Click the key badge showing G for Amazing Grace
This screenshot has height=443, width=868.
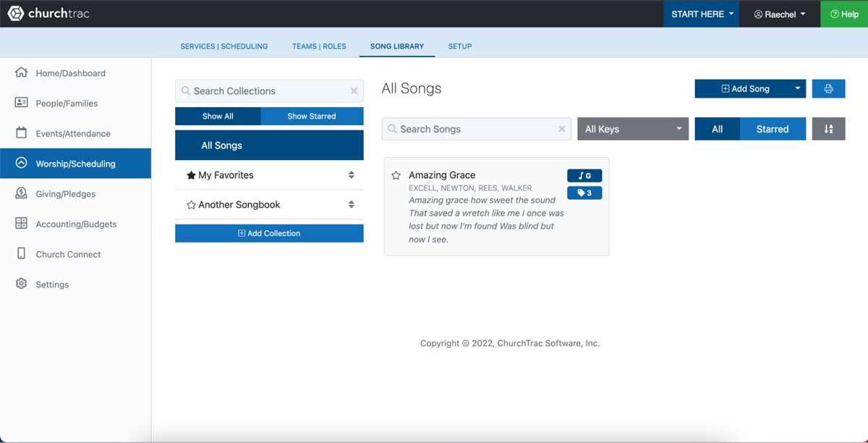pyautogui.click(x=584, y=175)
